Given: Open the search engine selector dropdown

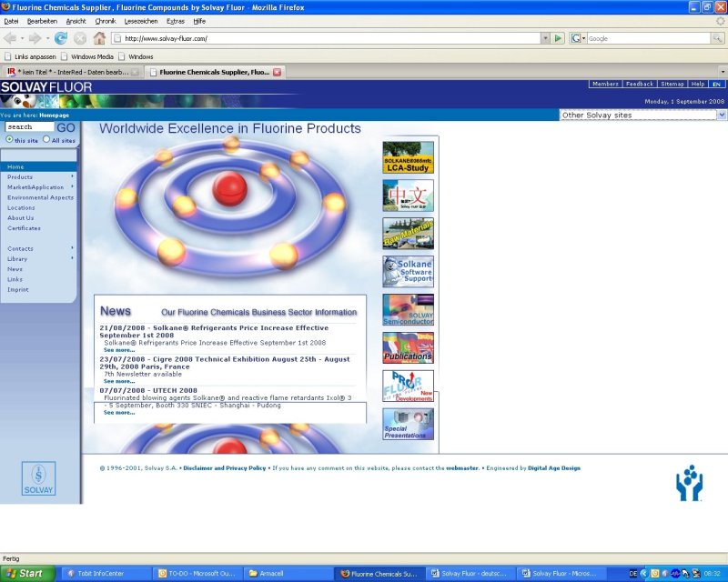Looking at the screenshot, I should (578, 38).
